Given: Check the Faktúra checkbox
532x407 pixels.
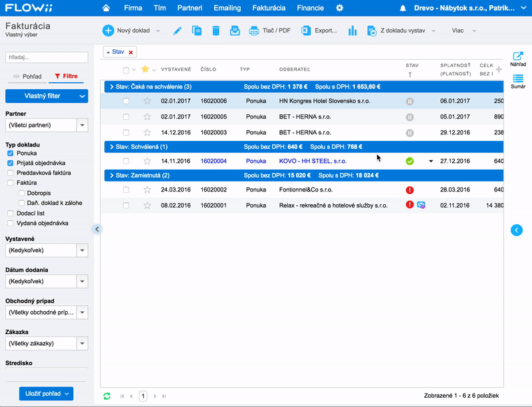Looking at the screenshot, I should (x=11, y=183).
